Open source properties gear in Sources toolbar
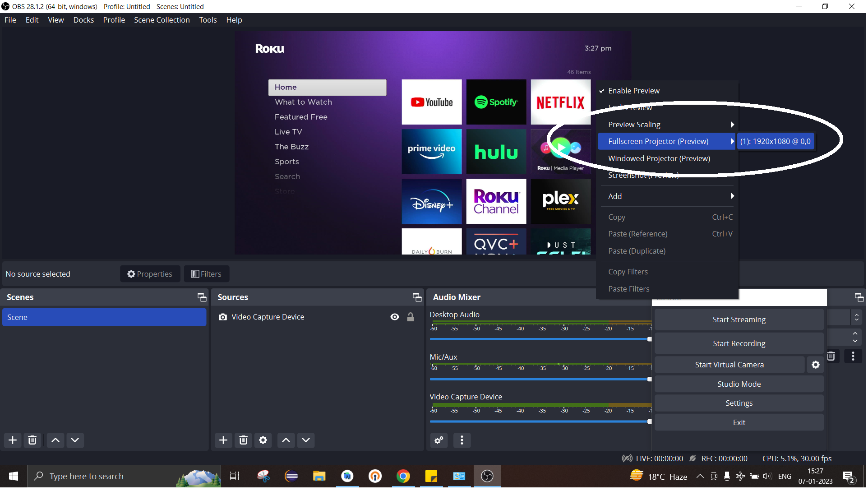The width and height of the screenshot is (868, 491). pos(263,440)
